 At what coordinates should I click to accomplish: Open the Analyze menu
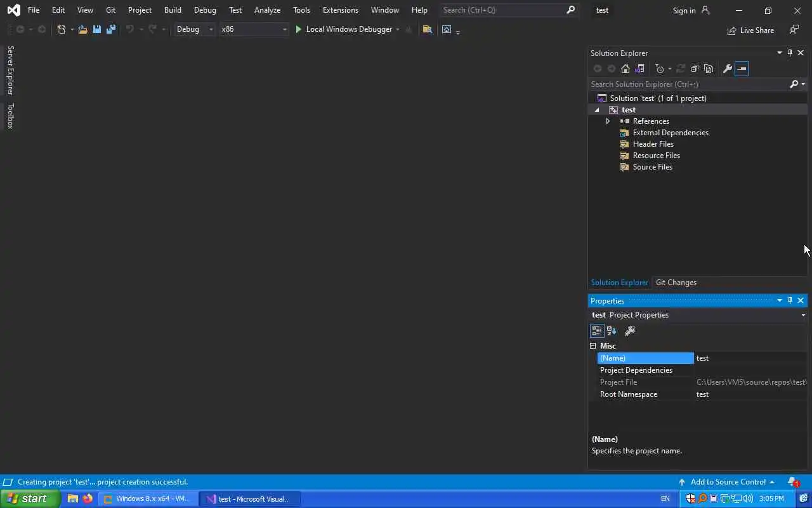[x=267, y=10]
